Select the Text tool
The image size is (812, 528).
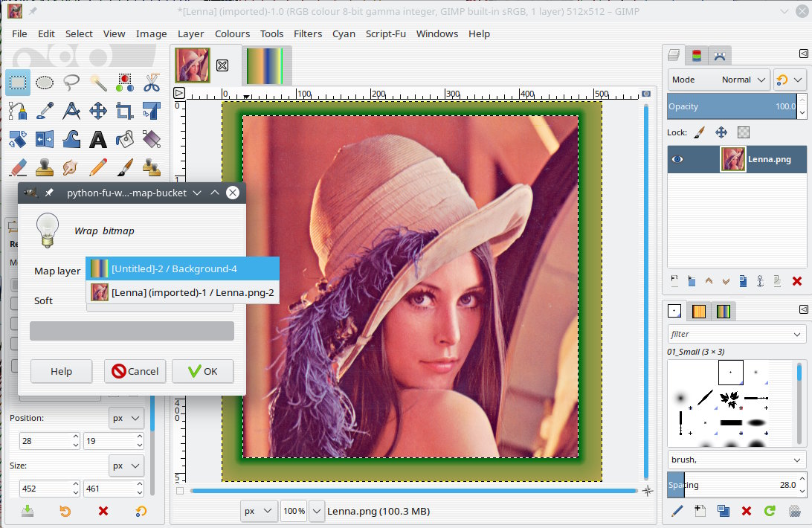(x=98, y=139)
